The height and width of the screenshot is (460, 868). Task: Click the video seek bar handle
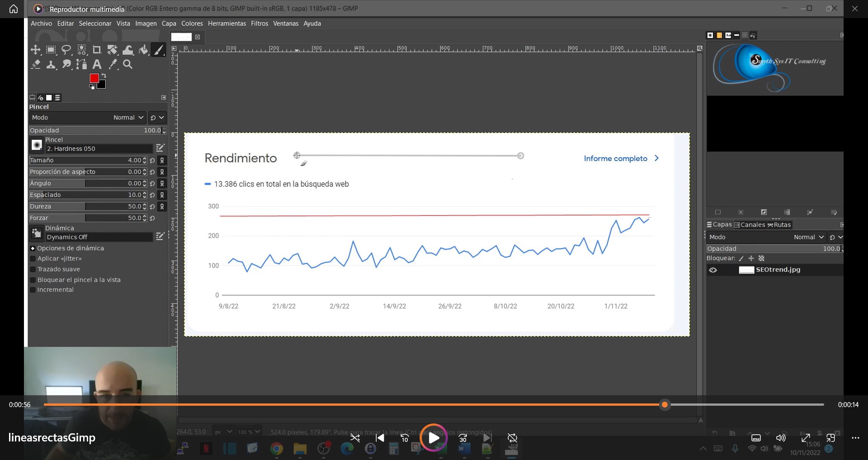[665, 405]
